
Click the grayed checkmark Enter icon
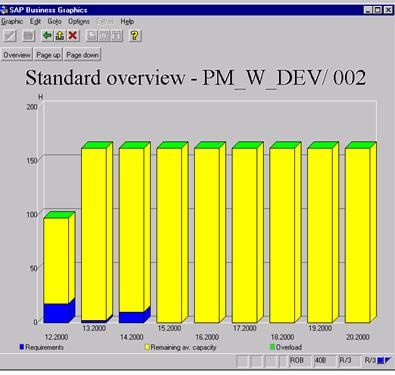tap(10, 35)
